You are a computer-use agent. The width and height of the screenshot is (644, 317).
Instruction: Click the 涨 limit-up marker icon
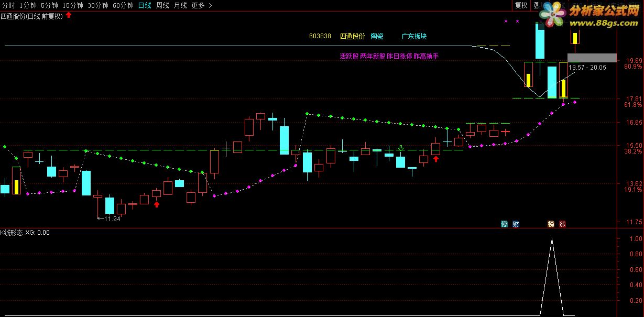562,224
